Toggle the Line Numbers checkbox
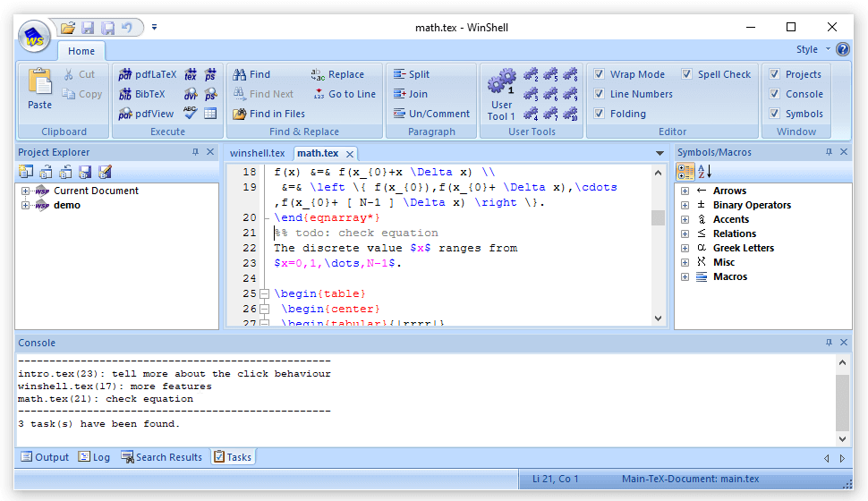 600,94
